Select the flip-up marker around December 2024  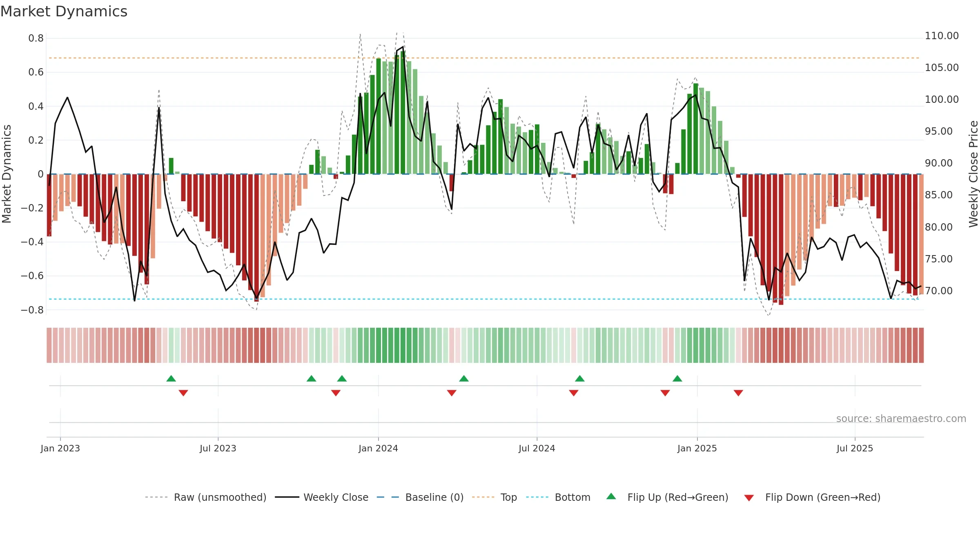[x=677, y=378]
